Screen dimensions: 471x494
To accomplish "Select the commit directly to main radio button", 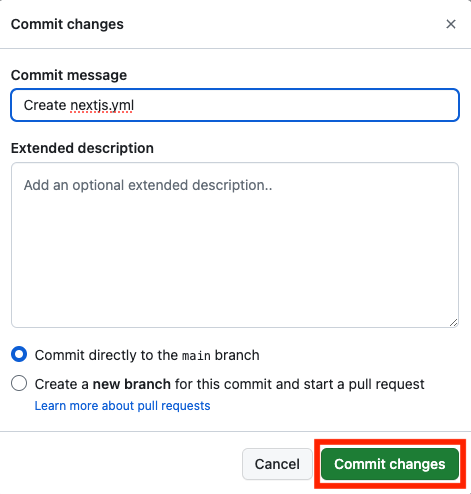I will [x=19, y=354].
